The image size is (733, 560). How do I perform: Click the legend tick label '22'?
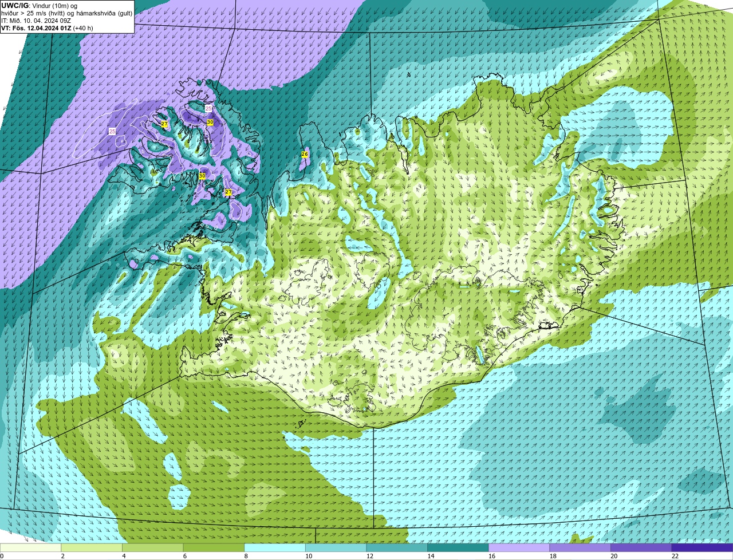coord(675,556)
